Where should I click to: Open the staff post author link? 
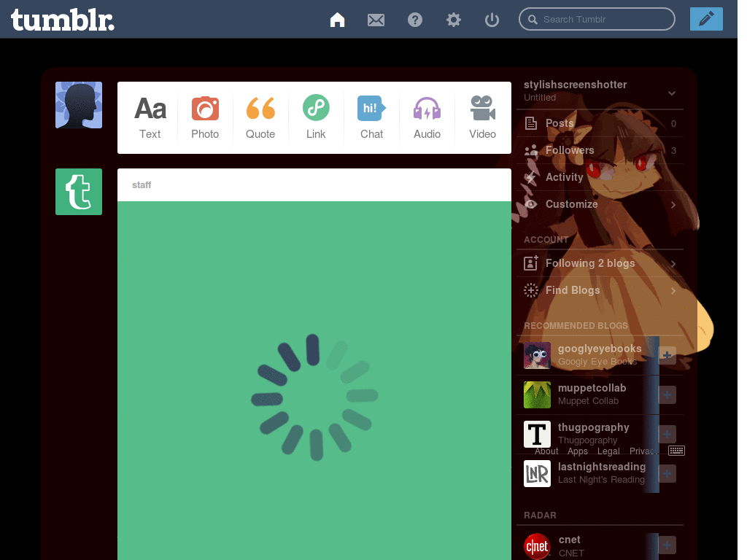[x=142, y=184]
